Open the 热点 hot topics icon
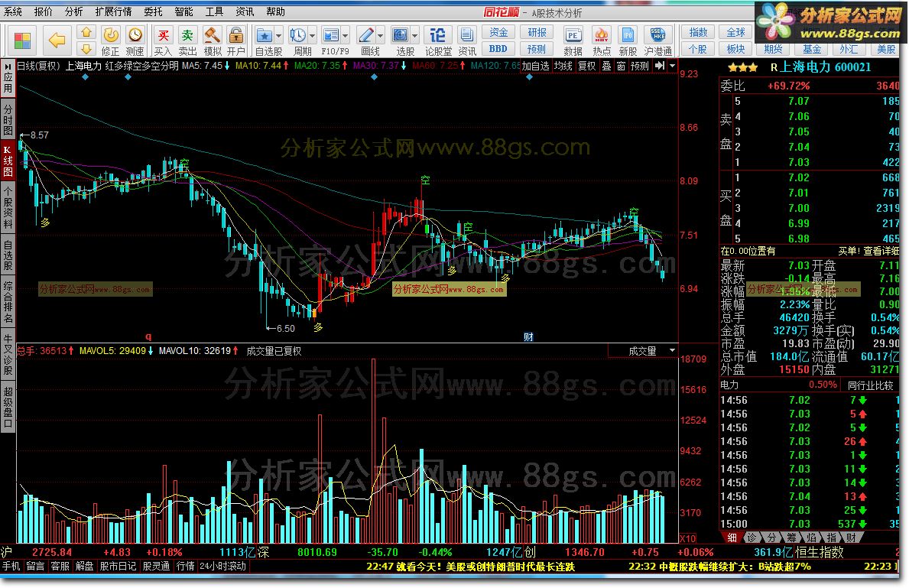This screenshot has width=909, height=588. [x=601, y=41]
